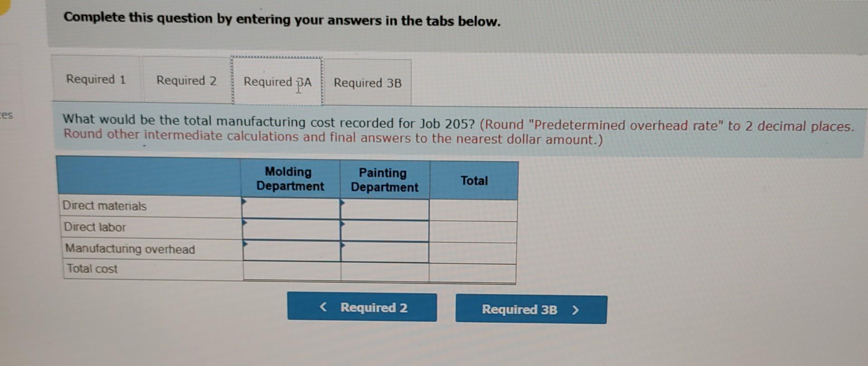
Task: Click the active Required 3A tab
Action: pos(276,82)
